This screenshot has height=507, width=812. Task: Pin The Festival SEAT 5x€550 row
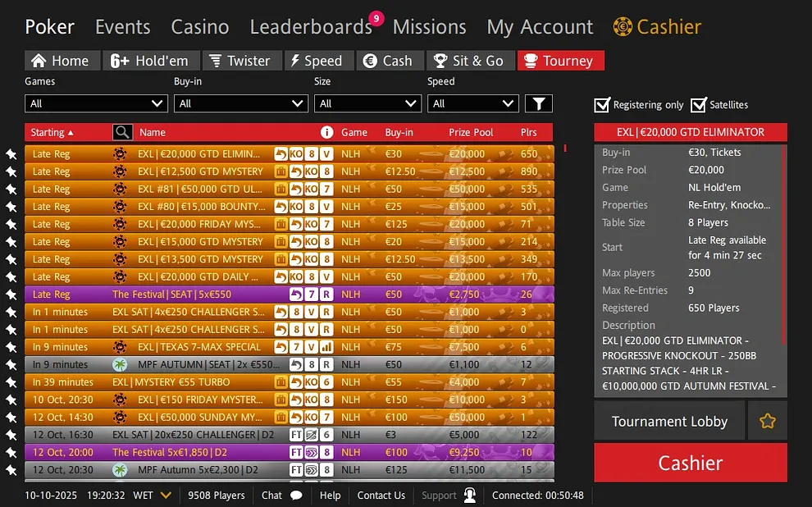click(11, 295)
